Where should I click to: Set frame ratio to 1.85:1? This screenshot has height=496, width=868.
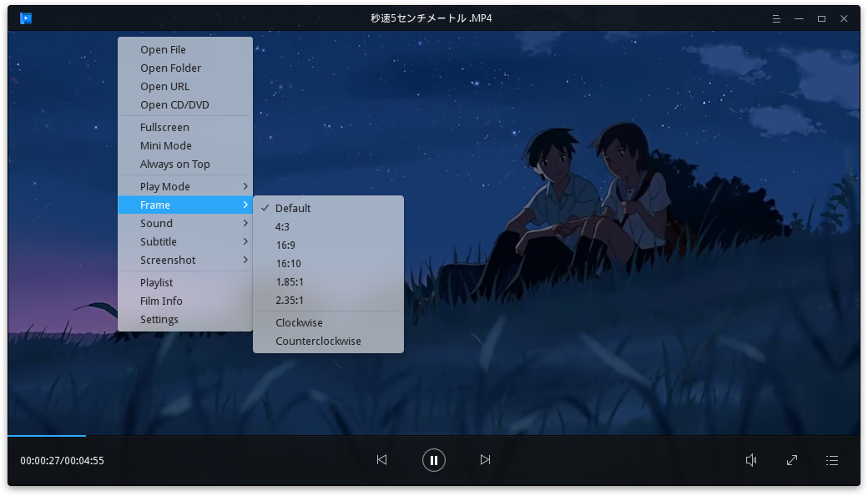pyautogui.click(x=328, y=281)
